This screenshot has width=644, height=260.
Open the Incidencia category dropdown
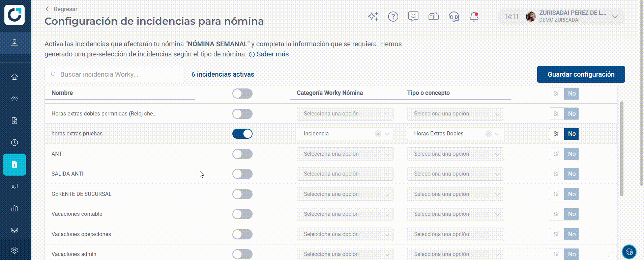(x=345, y=134)
